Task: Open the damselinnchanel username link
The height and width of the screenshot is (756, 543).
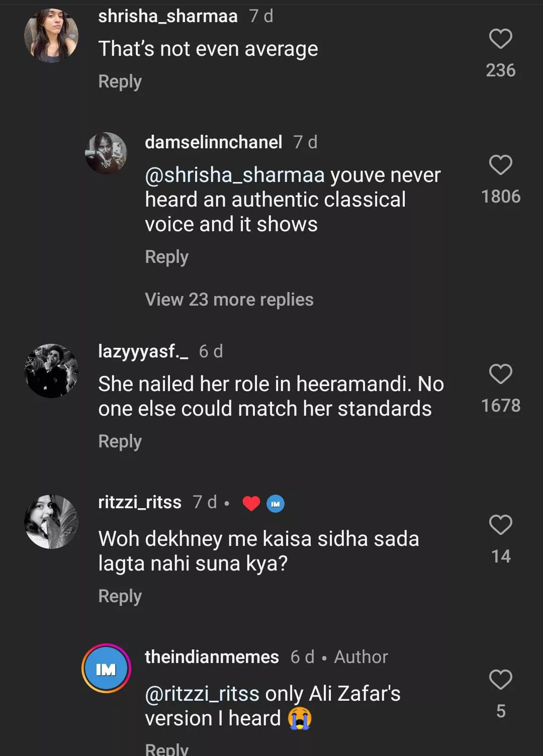Action: coord(213,142)
